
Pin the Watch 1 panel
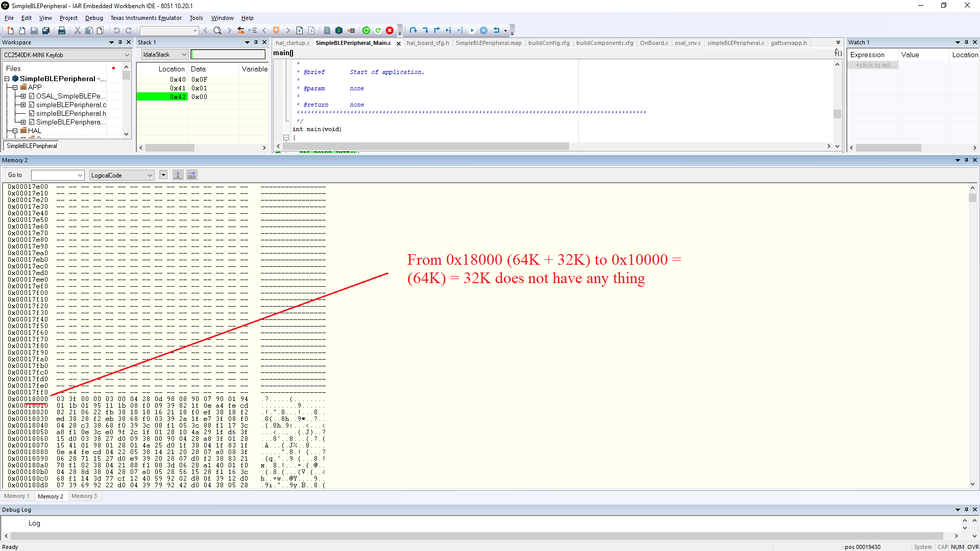(x=966, y=42)
